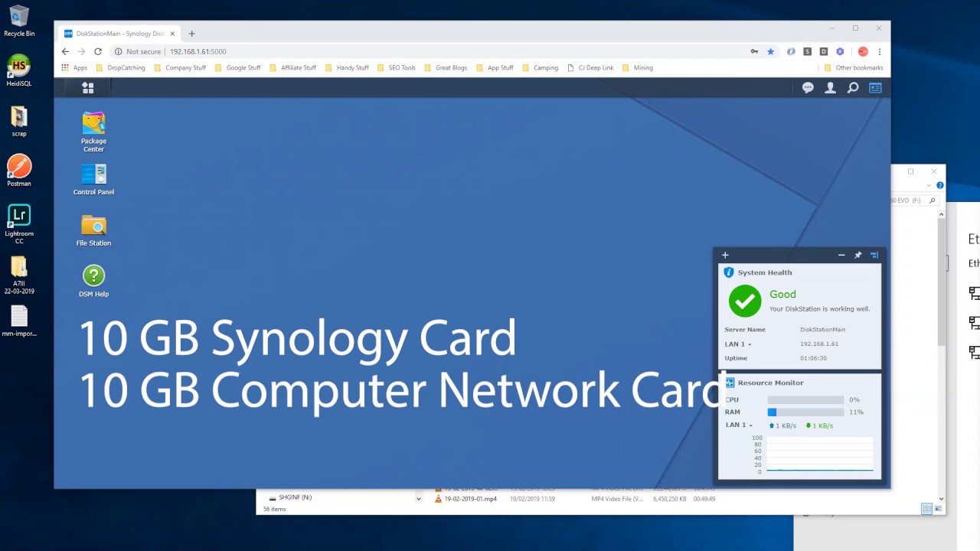Click the CJ Deep Link bookmark
This screenshot has height=551, width=980.
coord(590,67)
